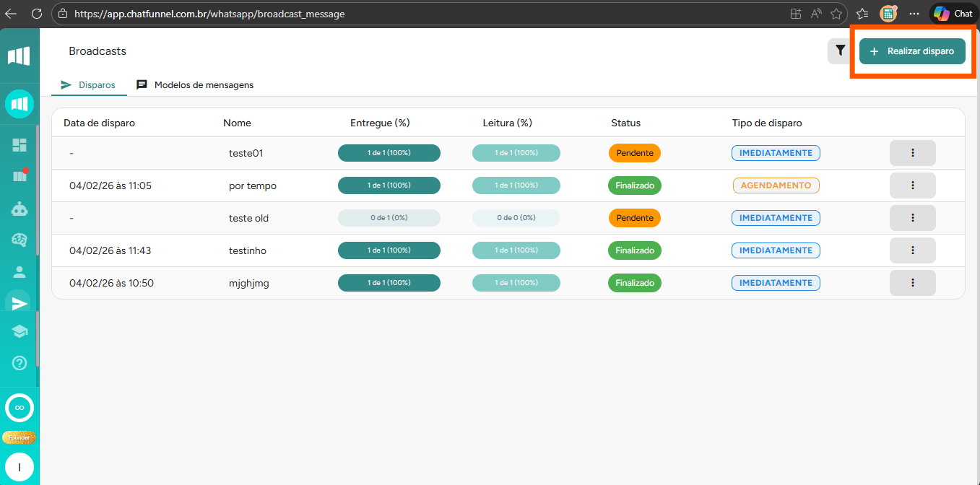Viewport: 980px width, 485px height.
Task: Click the split screen icon in address bar
Action: coord(795,14)
